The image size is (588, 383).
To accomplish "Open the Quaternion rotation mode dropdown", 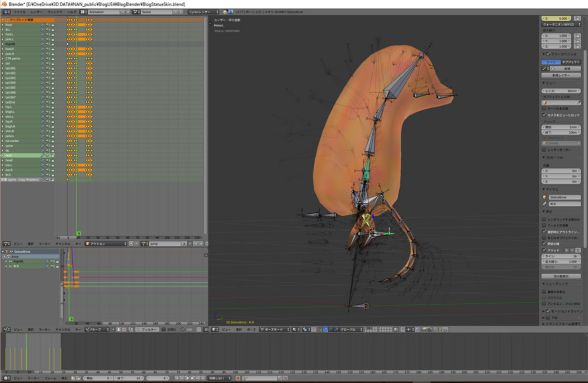I will [561, 24].
